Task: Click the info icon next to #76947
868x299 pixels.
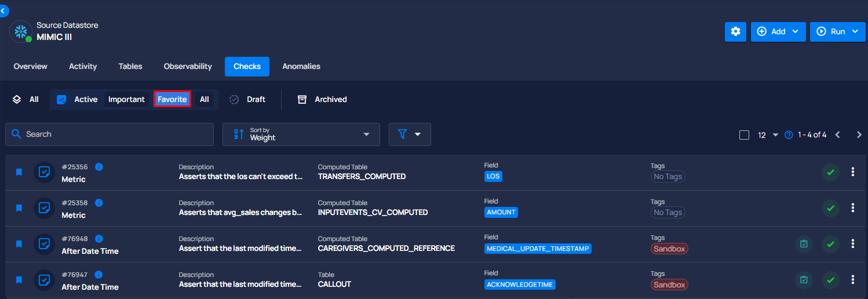Action: [x=99, y=275]
